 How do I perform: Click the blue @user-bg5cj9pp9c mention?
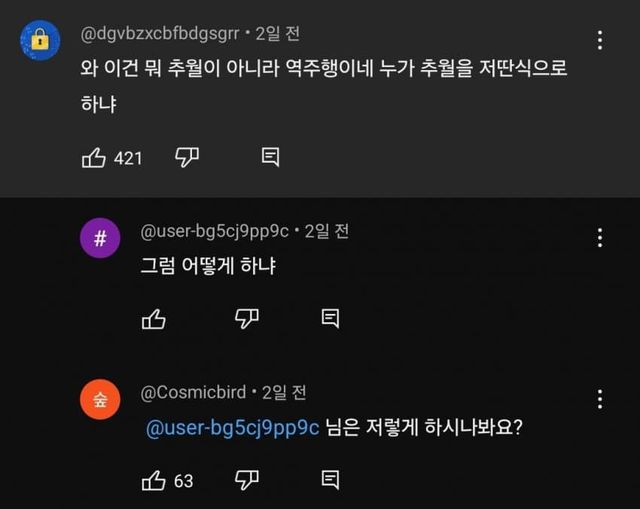(232, 427)
